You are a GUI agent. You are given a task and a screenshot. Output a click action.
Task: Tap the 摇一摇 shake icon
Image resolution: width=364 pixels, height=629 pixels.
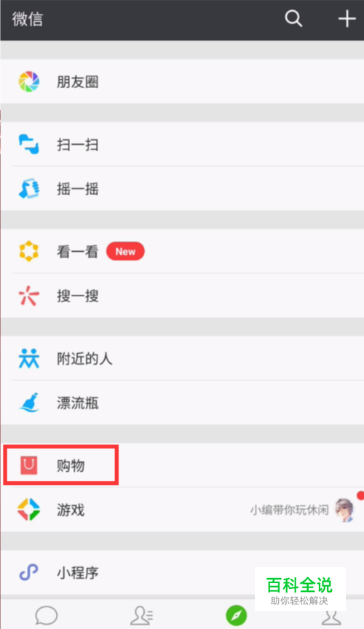pyautogui.click(x=29, y=189)
